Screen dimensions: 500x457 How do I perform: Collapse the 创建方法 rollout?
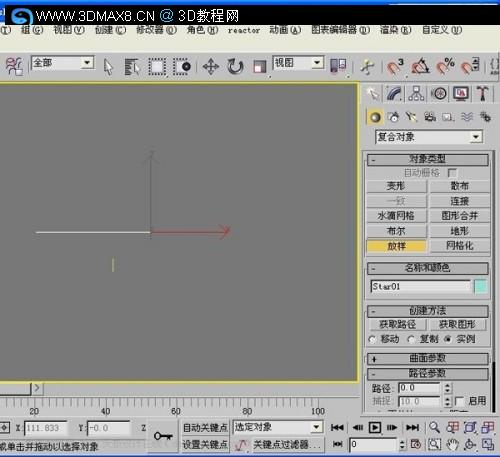(428, 311)
